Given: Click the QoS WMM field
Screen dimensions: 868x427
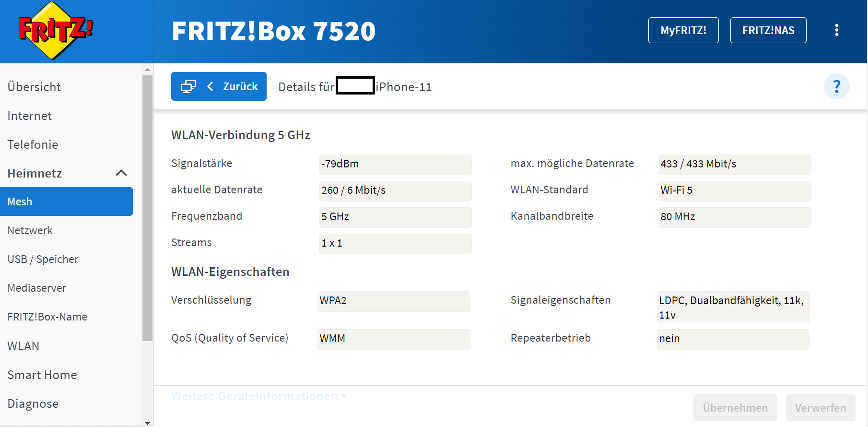Looking at the screenshot, I should 394,339.
